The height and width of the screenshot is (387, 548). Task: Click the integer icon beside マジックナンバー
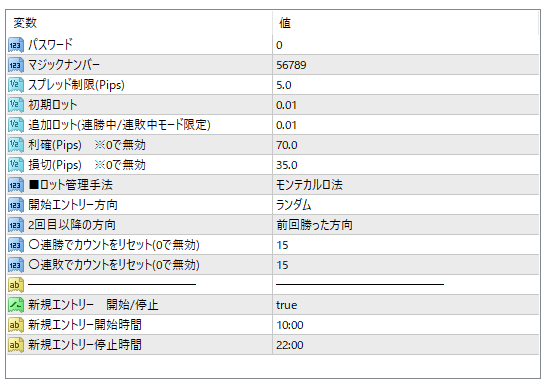[x=16, y=65]
